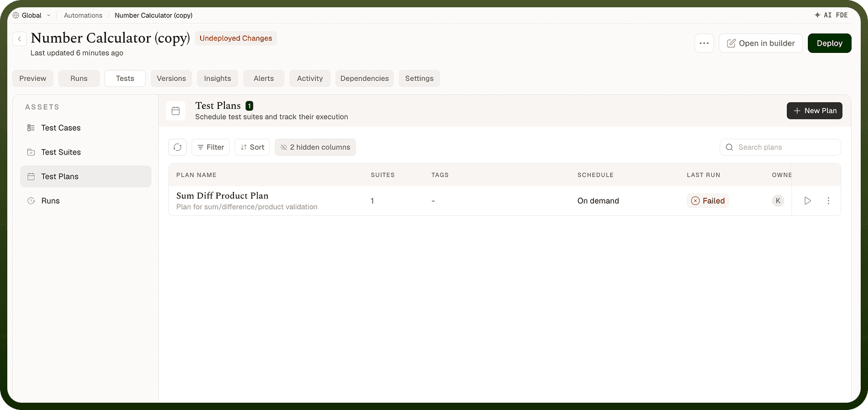The height and width of the screenshot is (410, 868).
Task: Open the three-dot menu next to Open in builder
Action: [704, 43]
